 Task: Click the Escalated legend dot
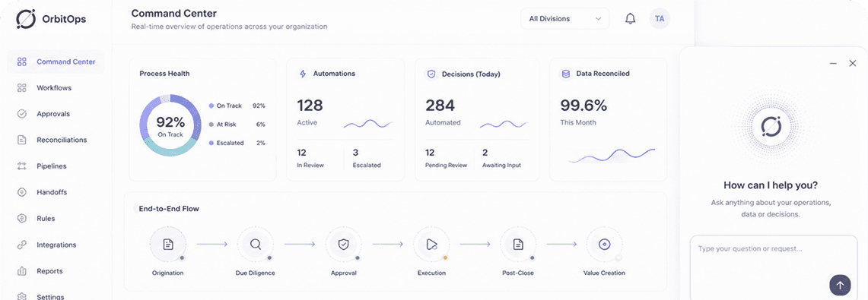point(211,143)
